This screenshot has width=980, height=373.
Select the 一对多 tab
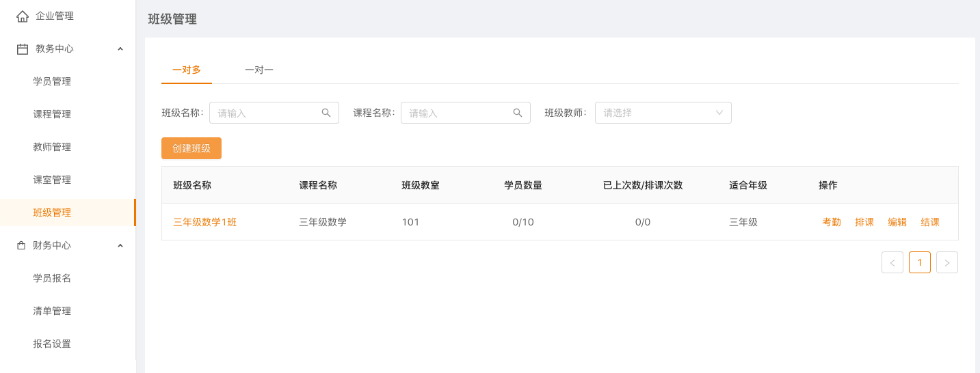tap(187, 70)
